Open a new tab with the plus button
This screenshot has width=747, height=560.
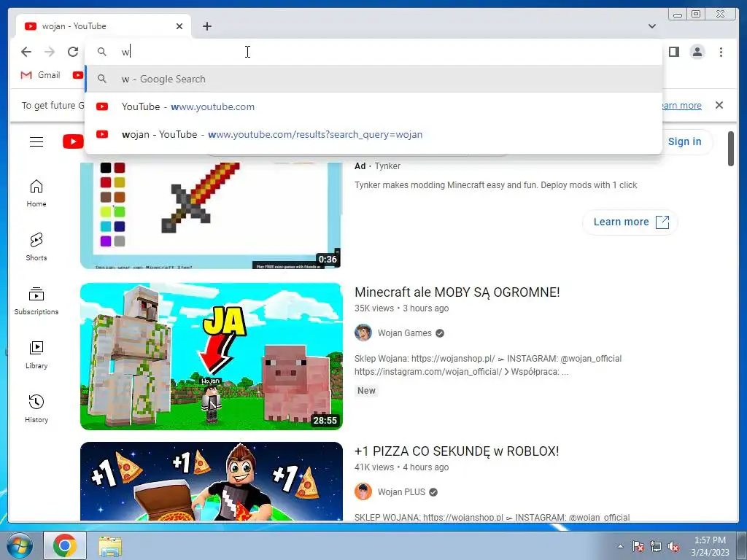[206, 26]
